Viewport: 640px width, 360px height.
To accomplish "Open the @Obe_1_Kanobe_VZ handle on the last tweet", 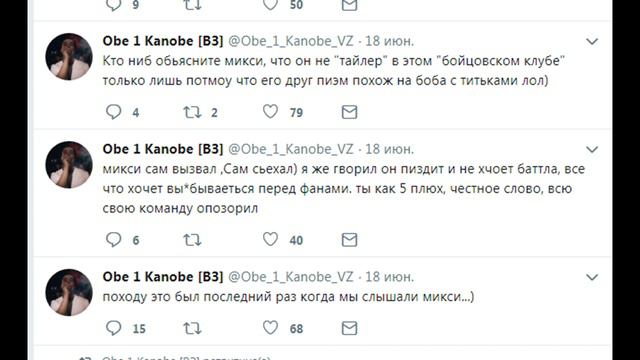I will coord(291,277).
